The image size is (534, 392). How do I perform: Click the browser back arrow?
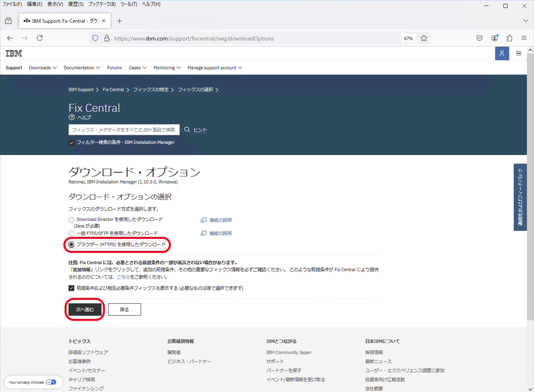[x=10, y=38]
